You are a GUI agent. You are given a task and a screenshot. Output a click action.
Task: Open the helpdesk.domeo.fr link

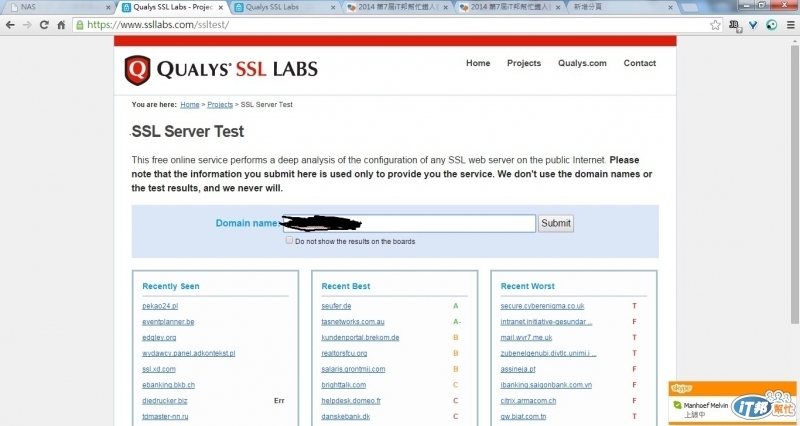pos(351,401)
